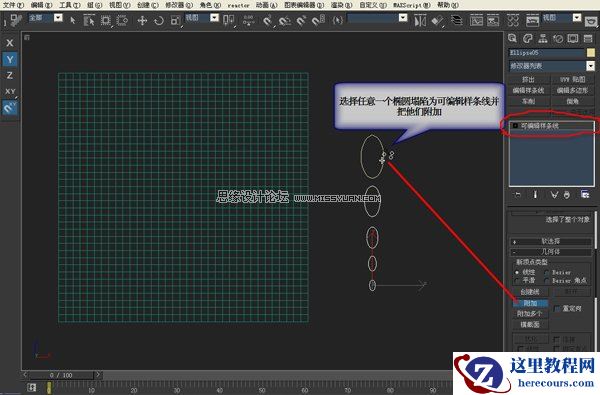Toggle the snaps magnet icon
Image resolution: width=600 pixels, height=395 pixels.
click(268, 20)
